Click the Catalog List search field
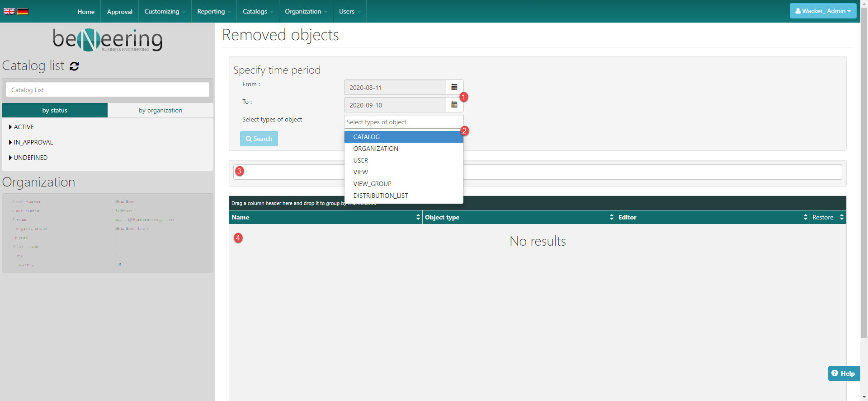The height and width of the screenshot is (401, 868). pos(108,90)
